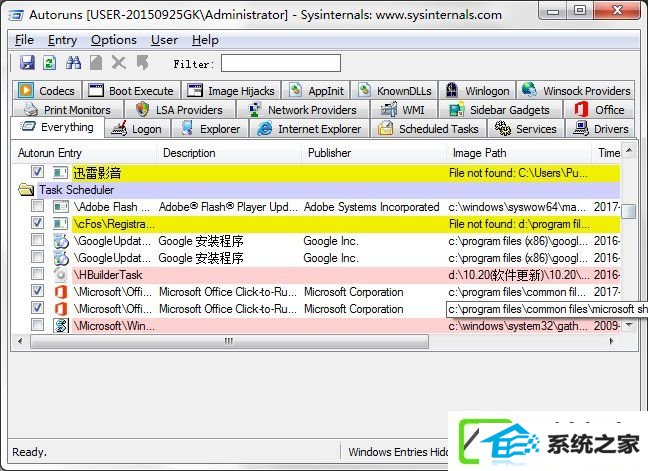
Task: Switch to the Internet Explorer tab
Action: click(309, 129)
